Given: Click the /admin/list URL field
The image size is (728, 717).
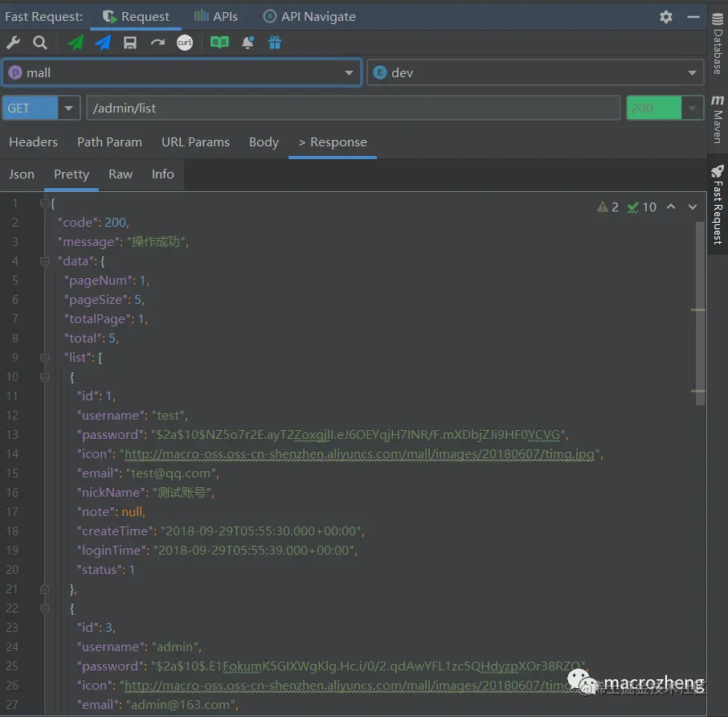Looking at the screenshot, I should coord(354,109).
